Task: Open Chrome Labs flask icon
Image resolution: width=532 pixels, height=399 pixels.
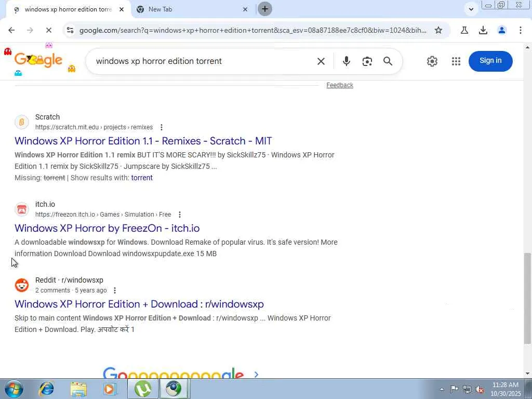Action: point(464,30)
